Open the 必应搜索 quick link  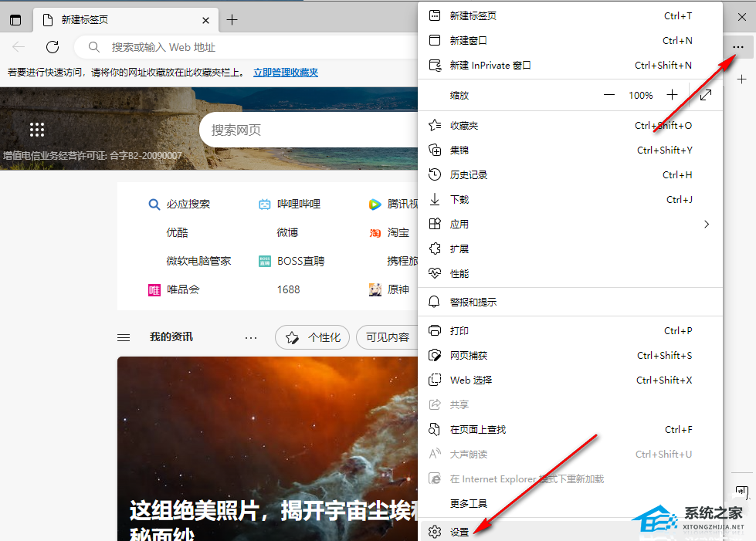click(179, 204)
